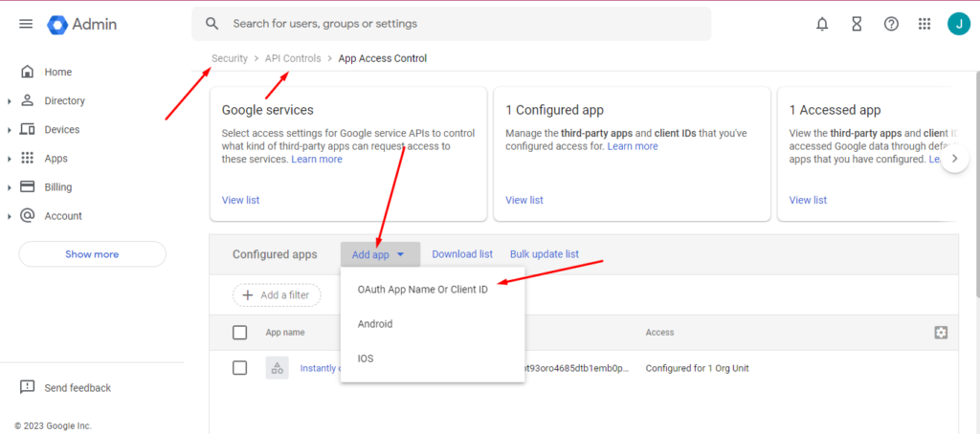Expand the Account section arrow

tap(10, 216)
